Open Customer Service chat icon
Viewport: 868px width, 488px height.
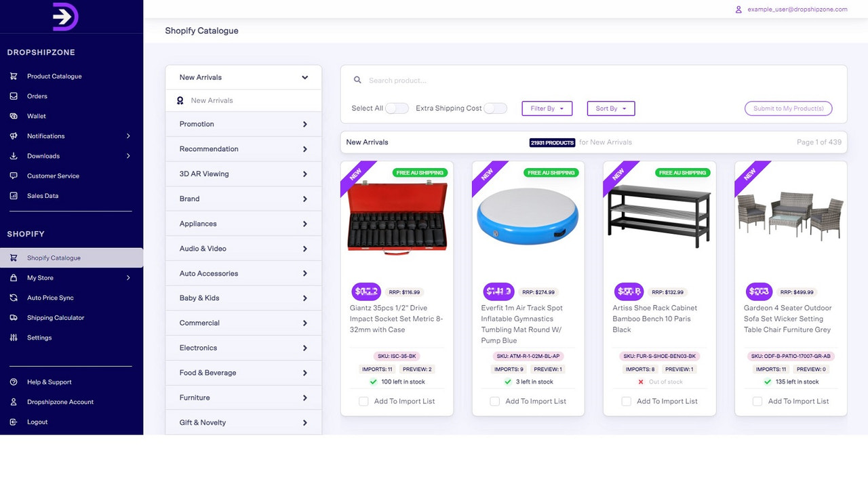(x=13, y=176)
